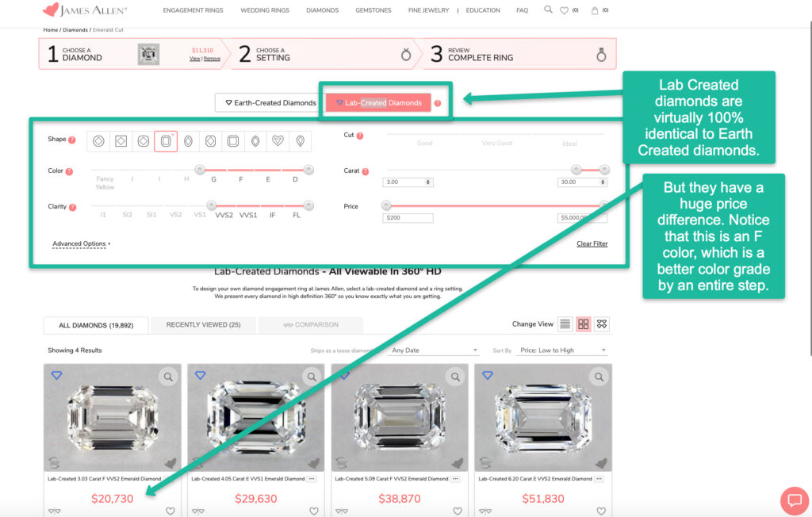Viewport: 812px width, 517px height.
Task: Open the shopping bag in header
Action: coord(595,10)
